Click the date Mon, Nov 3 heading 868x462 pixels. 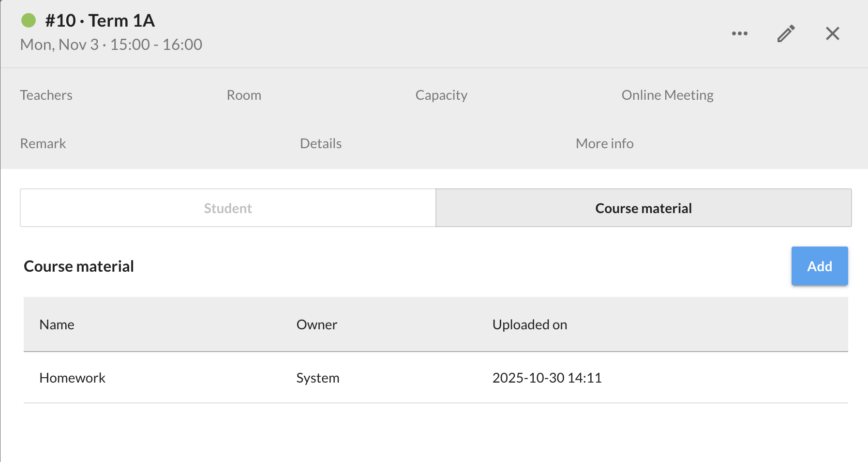111,44
